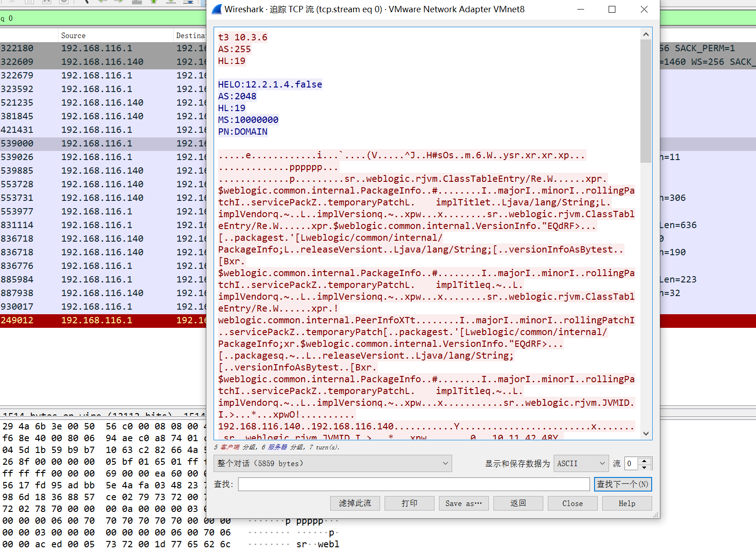Image resolution: width=756 pixels, height=550 pixels.
Task: Click the 返回 back button
Action: pyautogui.click(x=518, y=503)
